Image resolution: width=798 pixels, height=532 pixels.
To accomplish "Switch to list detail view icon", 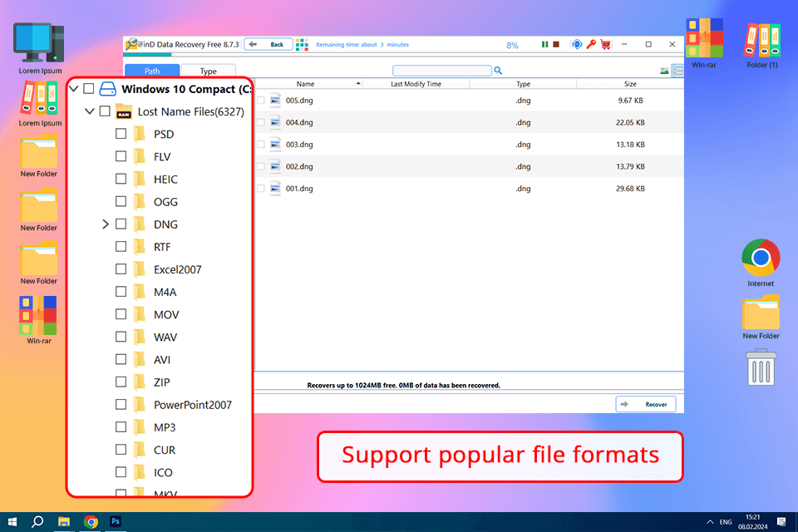I will (x=677, y=71).
